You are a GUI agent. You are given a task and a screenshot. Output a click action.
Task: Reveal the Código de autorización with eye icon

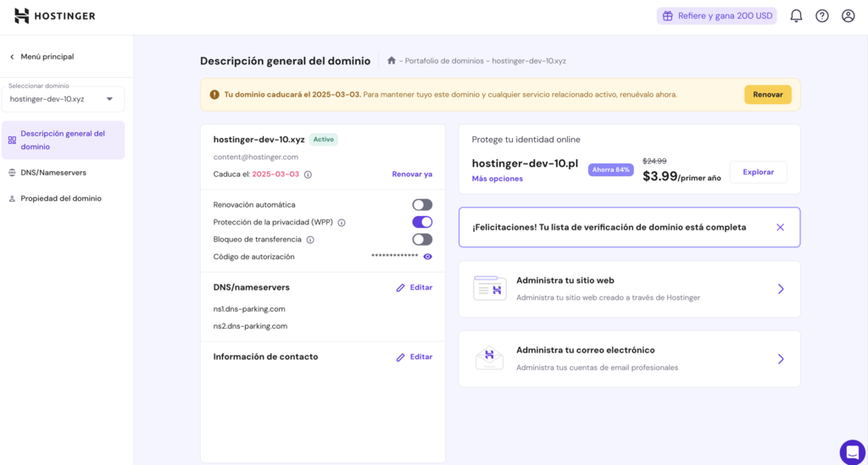[x=427, y=257]
